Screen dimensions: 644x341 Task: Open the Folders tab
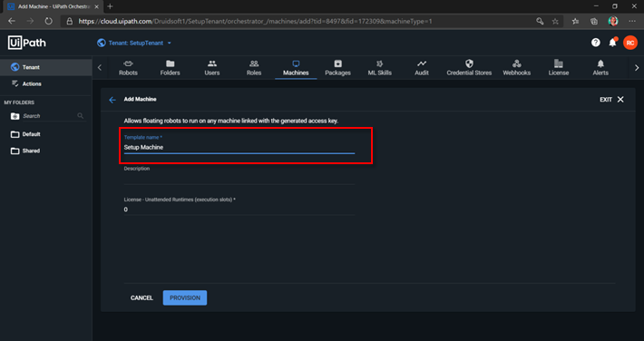170,68
